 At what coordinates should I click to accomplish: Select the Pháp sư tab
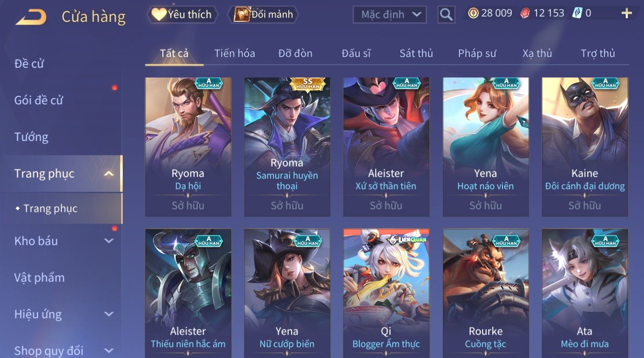477,53
